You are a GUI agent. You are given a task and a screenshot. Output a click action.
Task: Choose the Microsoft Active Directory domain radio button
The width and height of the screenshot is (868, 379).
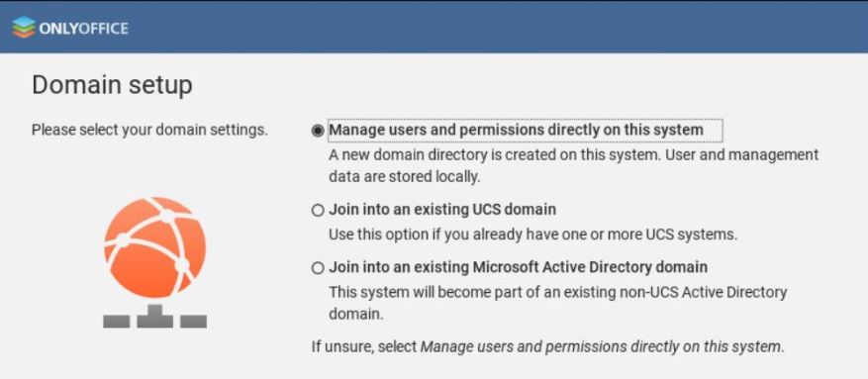(x=318, y=268)
